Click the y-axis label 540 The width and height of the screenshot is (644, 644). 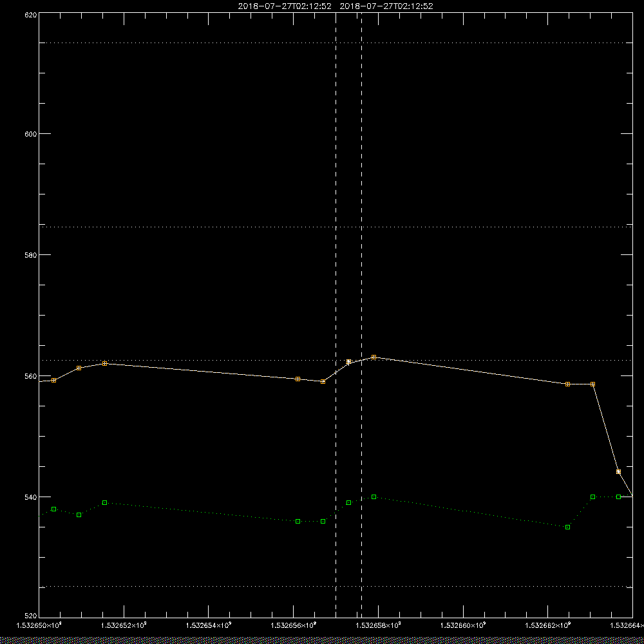[31, 497]
